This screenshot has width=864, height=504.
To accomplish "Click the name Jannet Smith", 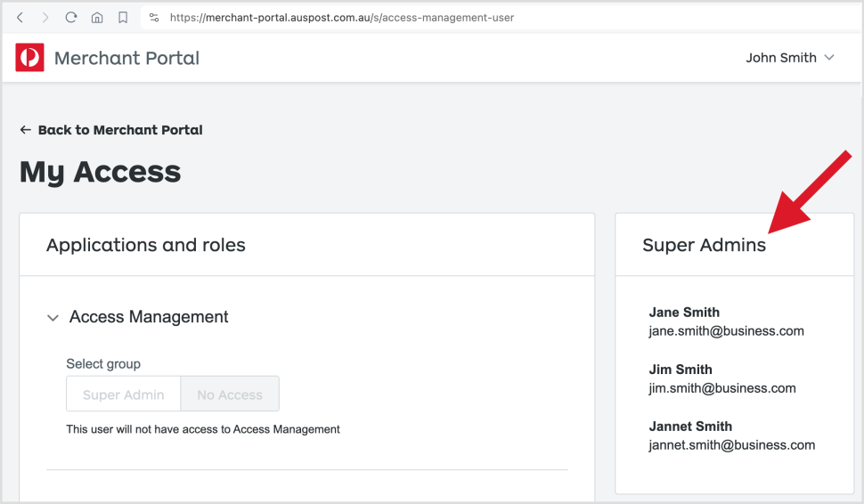I will (690, 427).
